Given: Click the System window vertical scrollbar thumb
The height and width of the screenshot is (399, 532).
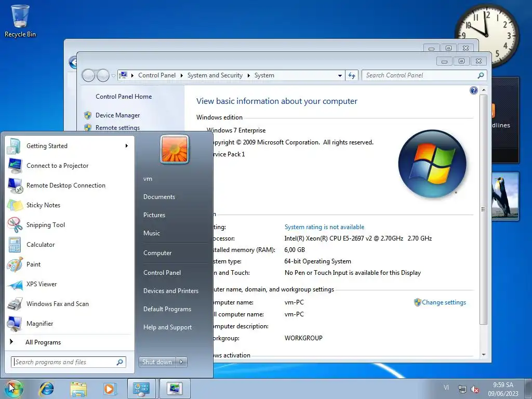Looking at the screenshot, I should [x=484, y=209].
